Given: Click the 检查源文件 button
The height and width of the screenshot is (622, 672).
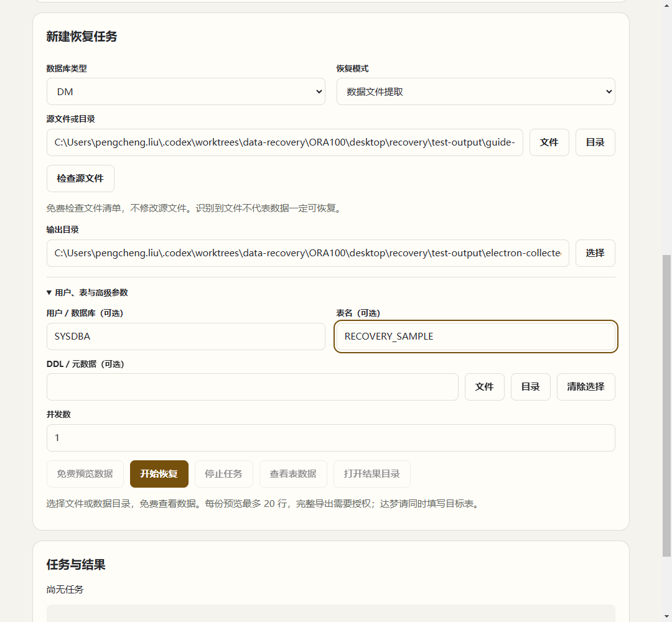Looking at the screenshot, I should point(80,179).
